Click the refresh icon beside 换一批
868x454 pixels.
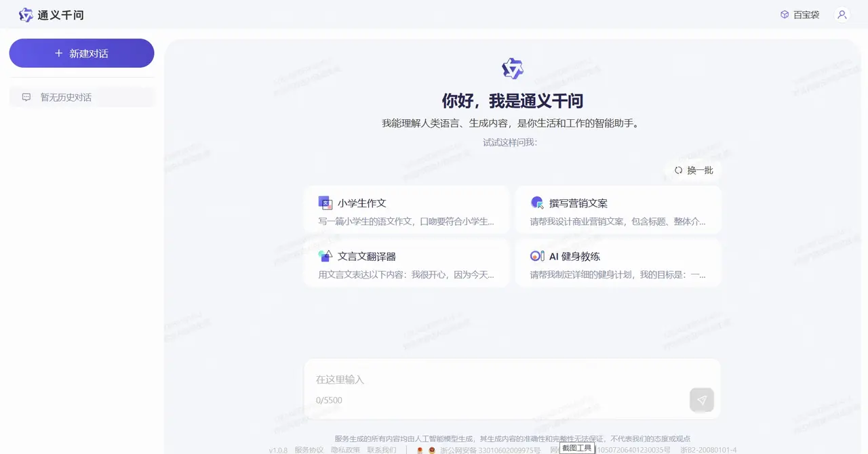[x=678, y=170]
